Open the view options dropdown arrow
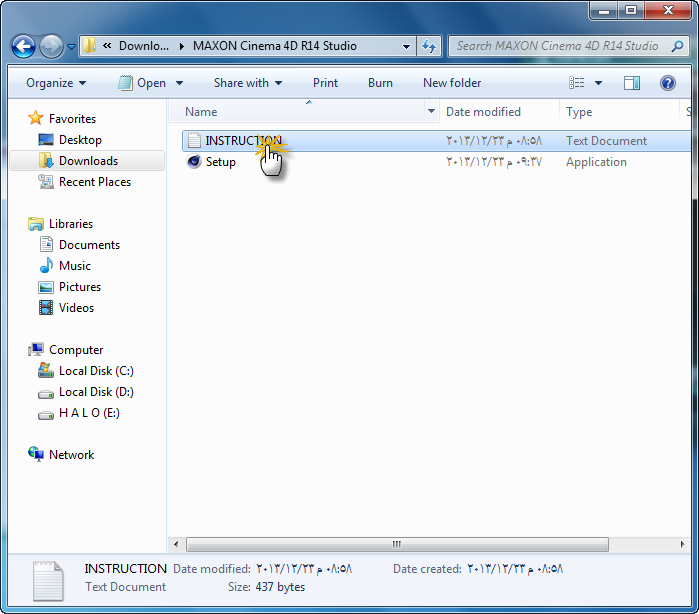Screen dimensions: 699x614 click(598, 83)
